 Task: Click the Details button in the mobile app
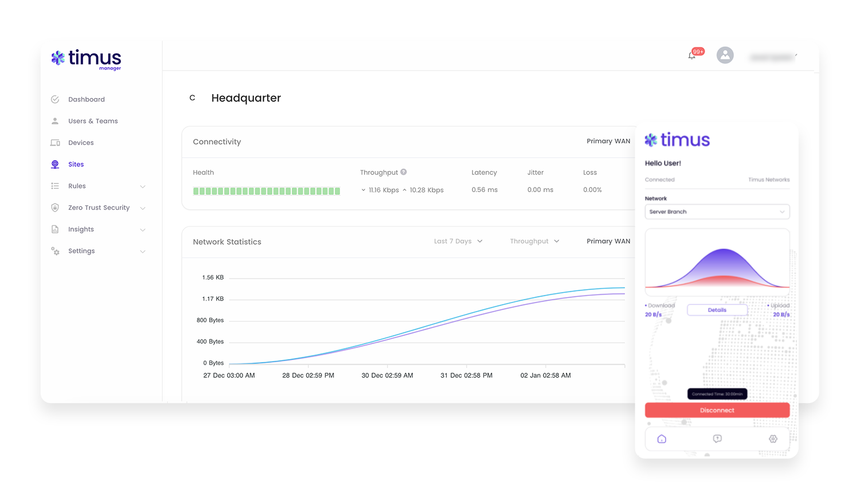717,310
